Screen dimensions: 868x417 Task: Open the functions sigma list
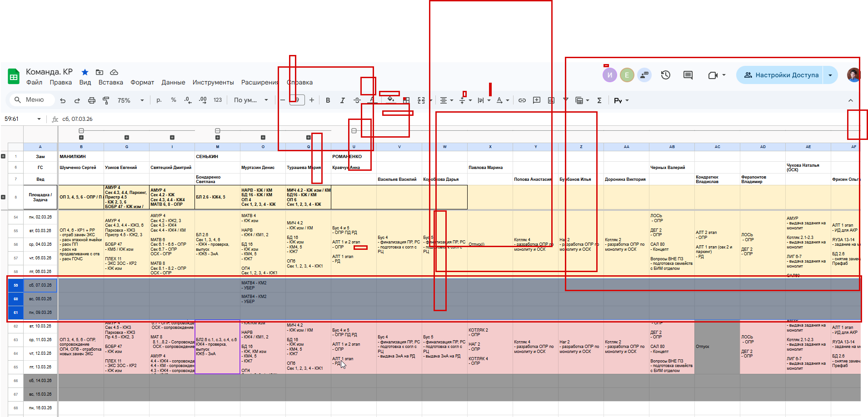(x=599, y=100)
